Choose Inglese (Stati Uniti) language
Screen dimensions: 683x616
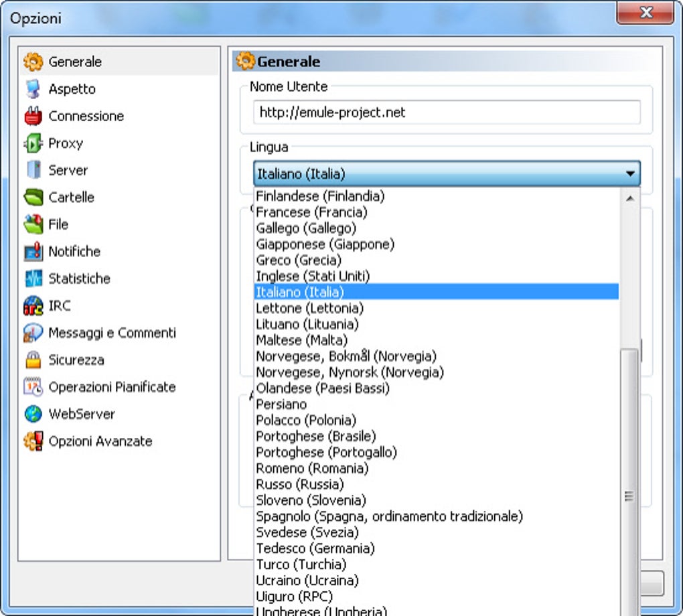point(437,277)
